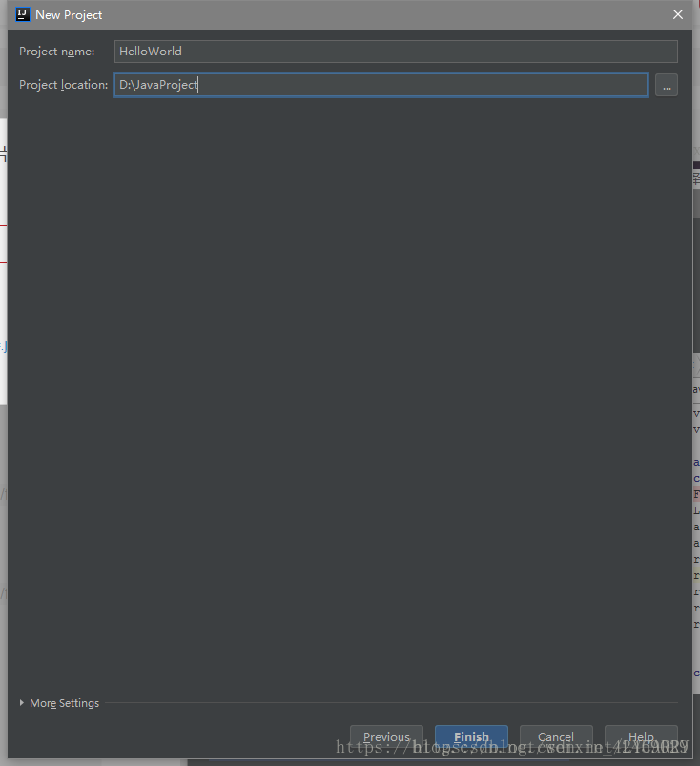Click the Project name label
700x766 pixels.
pos(56,52)
